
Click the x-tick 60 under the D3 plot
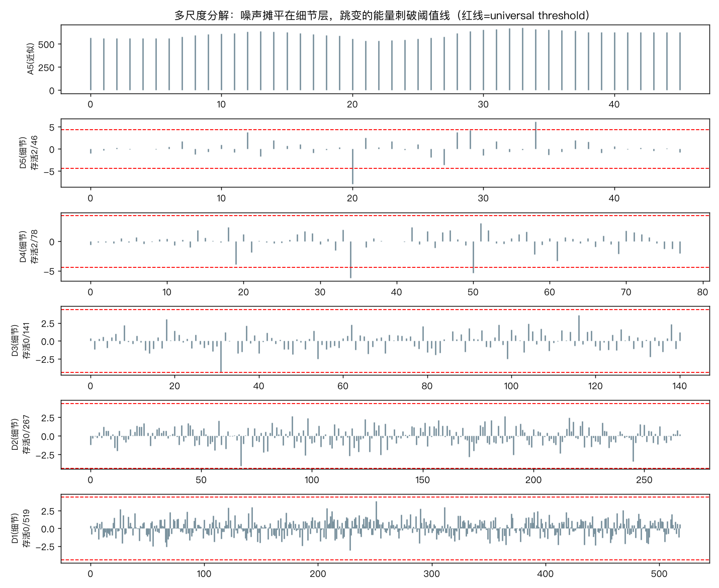point(343,386)
